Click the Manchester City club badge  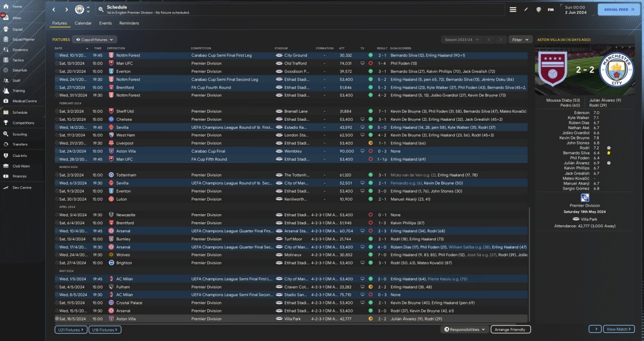click(x=79, y=10)
